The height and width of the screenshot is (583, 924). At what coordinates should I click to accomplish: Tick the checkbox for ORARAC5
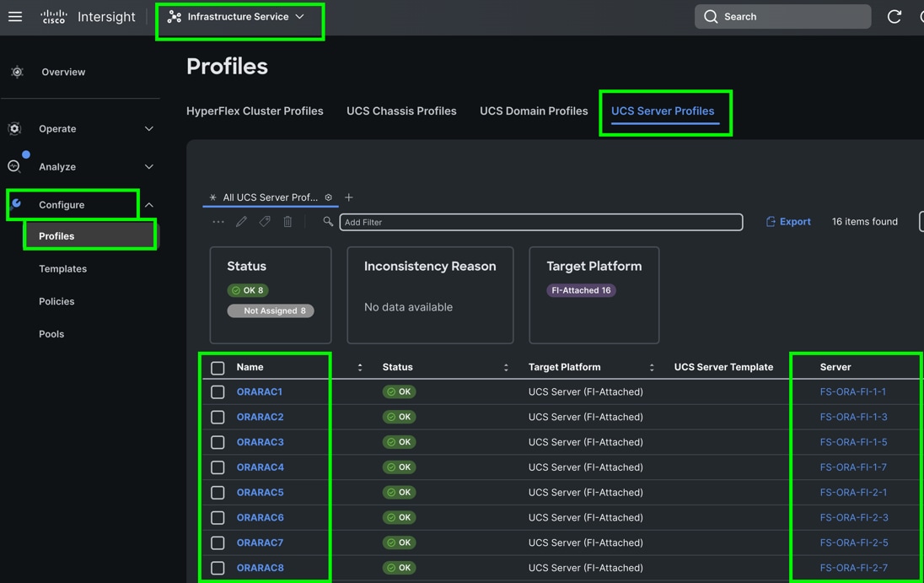218,493
